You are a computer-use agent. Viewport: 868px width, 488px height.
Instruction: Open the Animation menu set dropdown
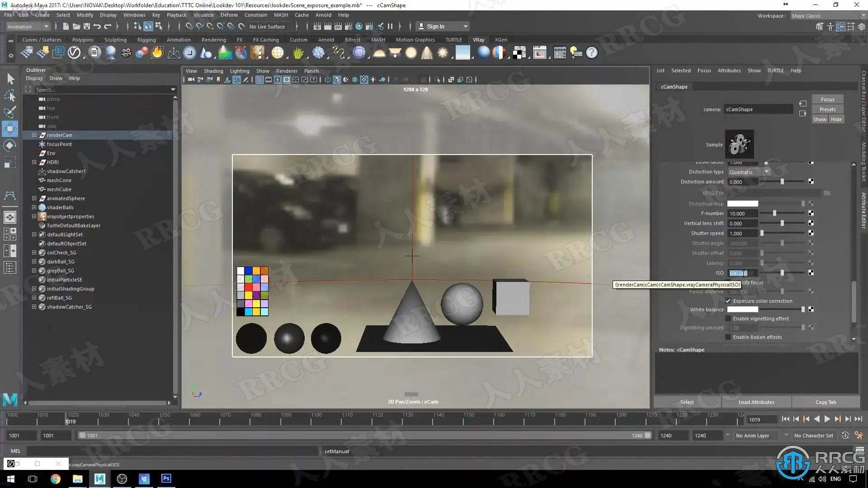[x=27, y=27]
